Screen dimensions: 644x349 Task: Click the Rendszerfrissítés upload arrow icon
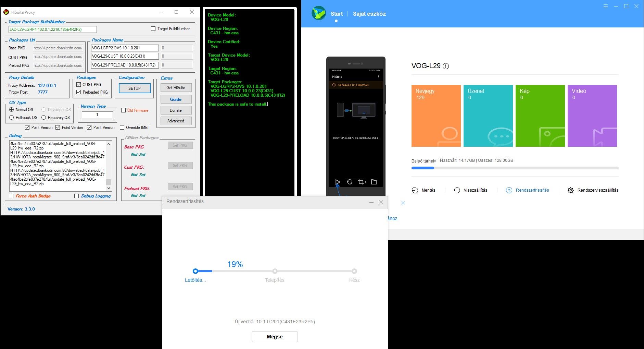(x=509, y=190)
